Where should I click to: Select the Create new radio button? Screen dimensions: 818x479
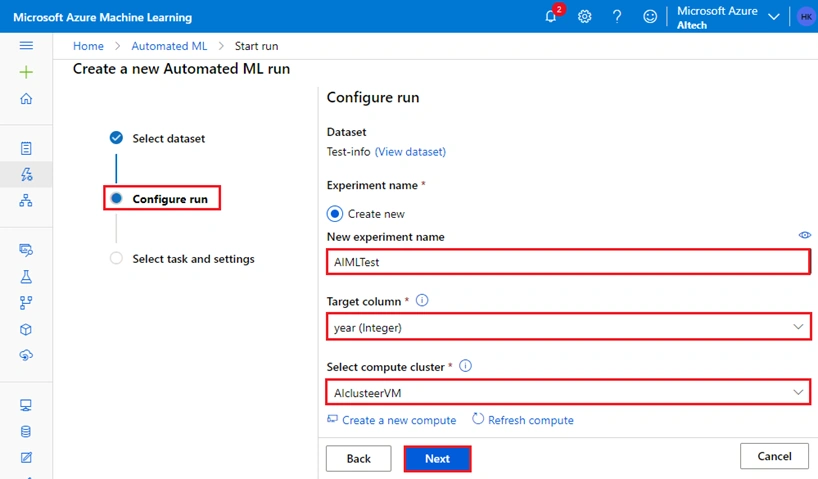tap(335, 214)
